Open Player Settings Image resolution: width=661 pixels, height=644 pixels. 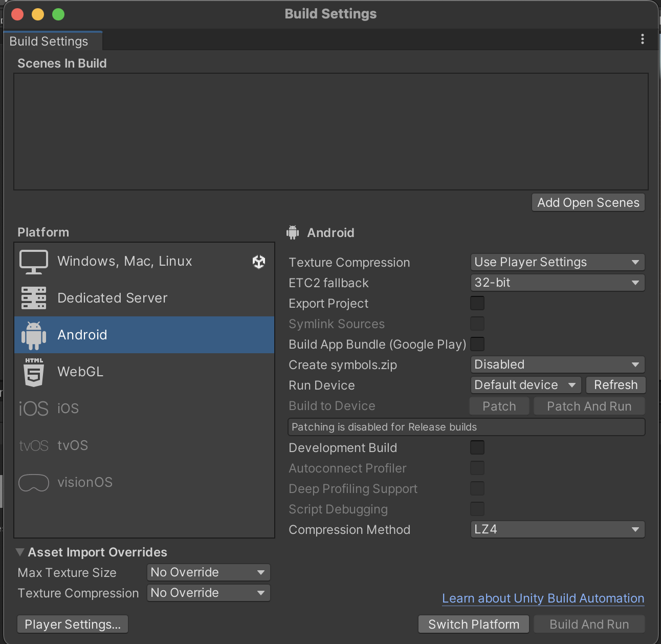point(73,625)
